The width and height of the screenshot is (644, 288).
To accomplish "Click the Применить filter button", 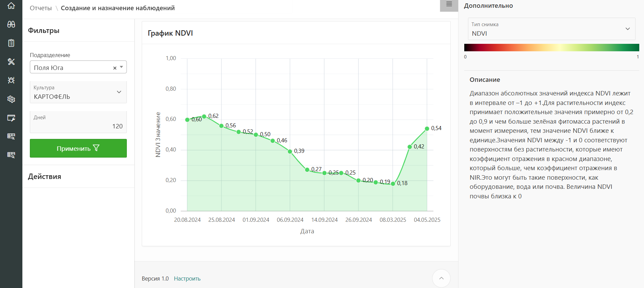I will click(78, 148).
